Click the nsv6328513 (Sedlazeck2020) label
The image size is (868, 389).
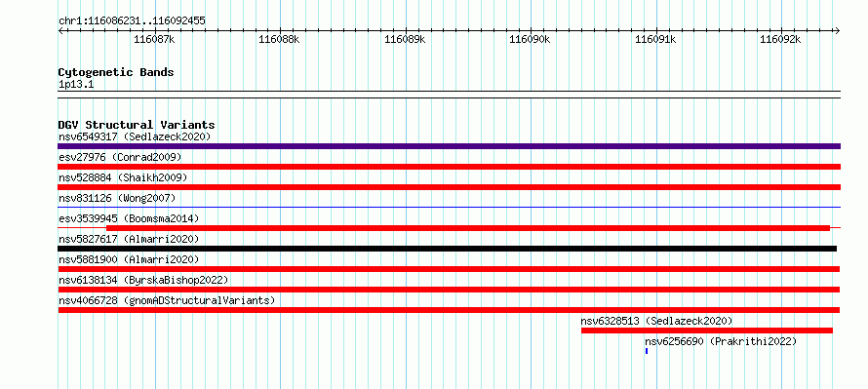[x=656, y=321]
